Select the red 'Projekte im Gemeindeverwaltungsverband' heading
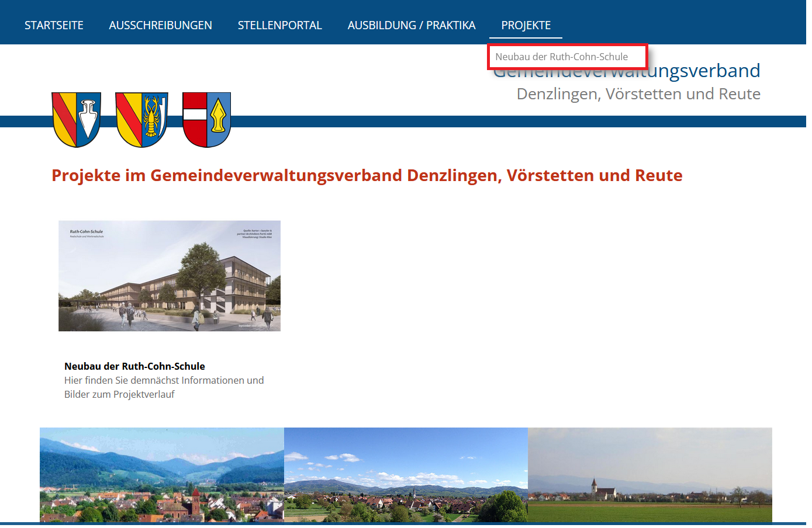 pyautogui.click(x=367, y=175)
